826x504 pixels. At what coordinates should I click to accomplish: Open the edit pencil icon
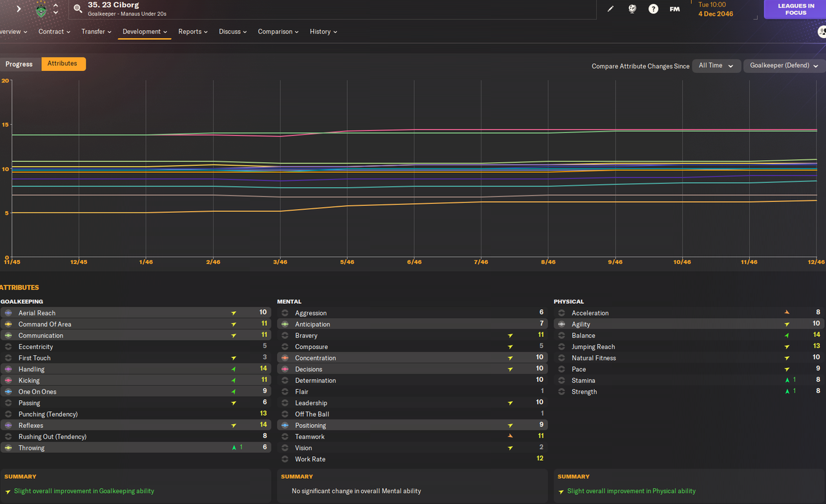(611, 9)
